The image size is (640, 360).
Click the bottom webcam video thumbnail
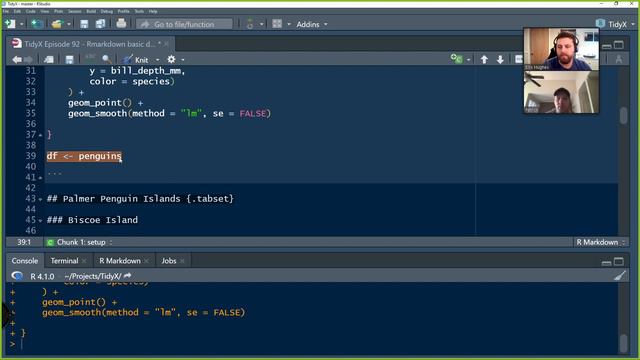click(x=561, y=92)
